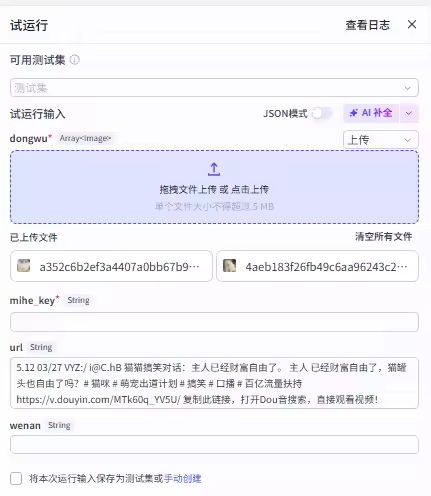Image resolution: width=431 pixels, height=496 pixels.
Task: Click into the url text area
Action: click(x=214, y=383)
